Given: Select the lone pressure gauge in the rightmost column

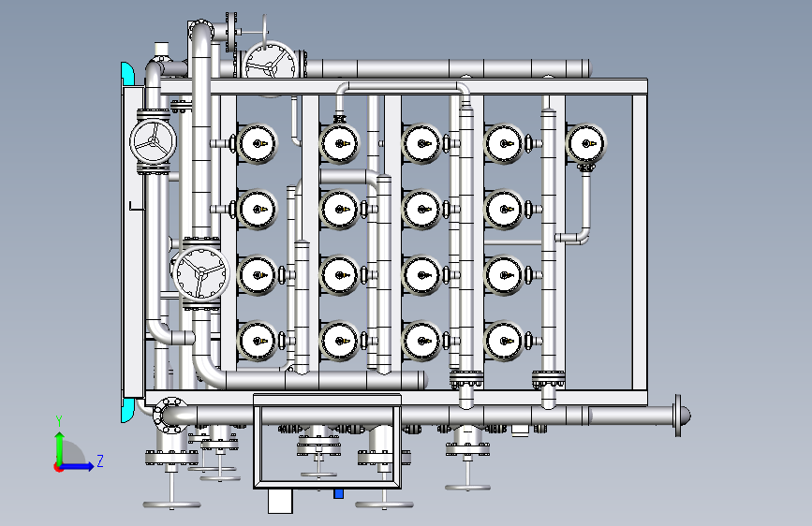Looking at the screenshot, I should 585,143.
